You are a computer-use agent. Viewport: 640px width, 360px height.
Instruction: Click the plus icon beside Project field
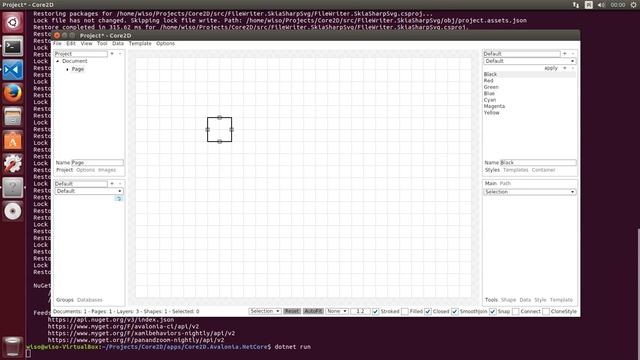112,53
